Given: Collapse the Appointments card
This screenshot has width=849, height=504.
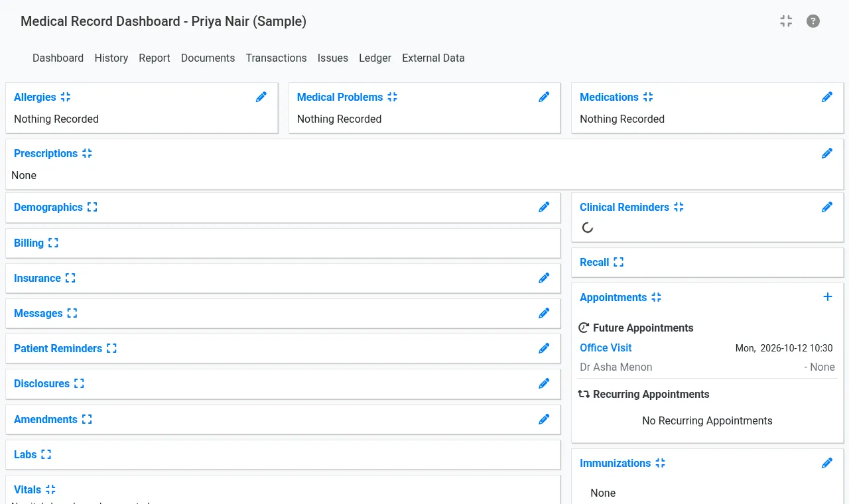Looking at the screenshot, I should point(656,297).
